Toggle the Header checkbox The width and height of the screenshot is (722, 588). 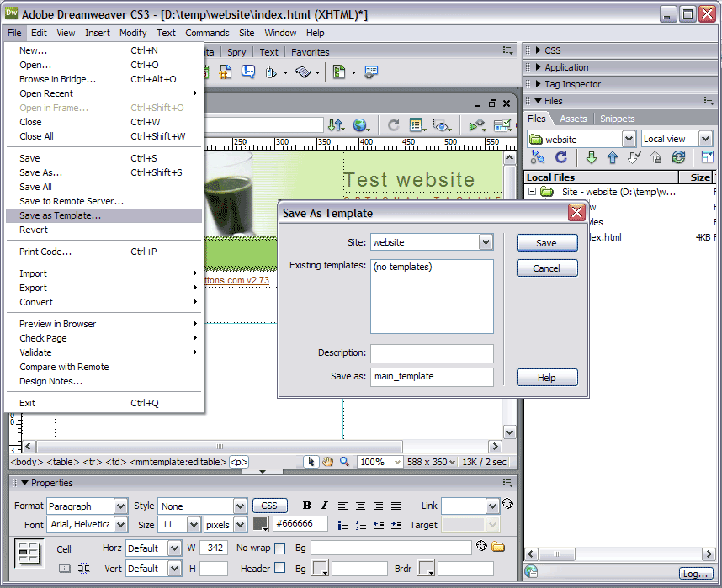coord(279,568)
